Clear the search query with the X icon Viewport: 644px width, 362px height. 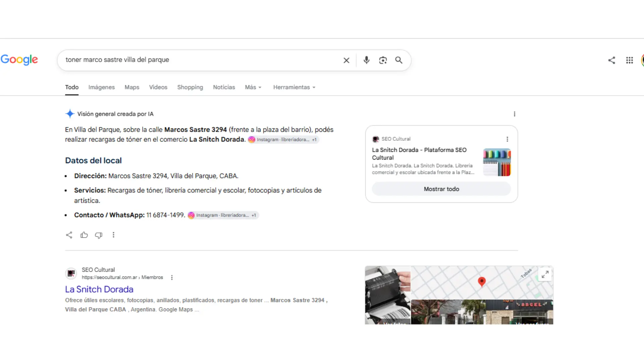click(x=346, y=60)
